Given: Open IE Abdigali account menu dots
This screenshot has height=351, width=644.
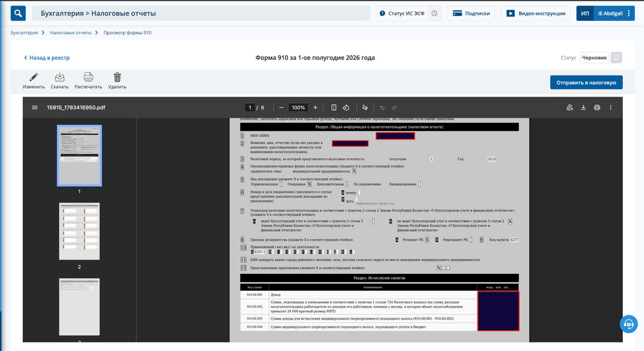Looking at the screenshot, I should [629, 14].
